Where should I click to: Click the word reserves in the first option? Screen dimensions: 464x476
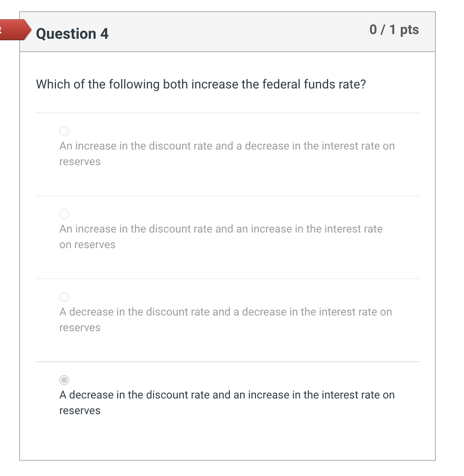79,161
